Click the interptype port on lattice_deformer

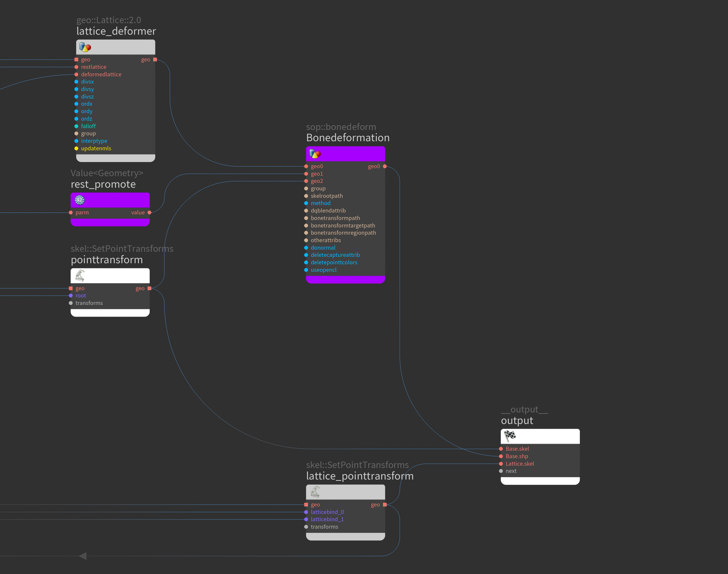click(76, 141)
